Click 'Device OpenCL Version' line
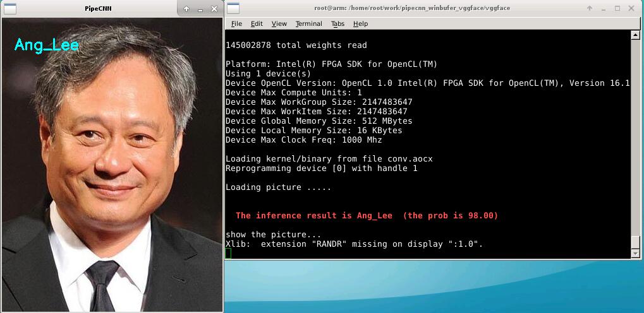644x313 pixels. pos(428,83)
